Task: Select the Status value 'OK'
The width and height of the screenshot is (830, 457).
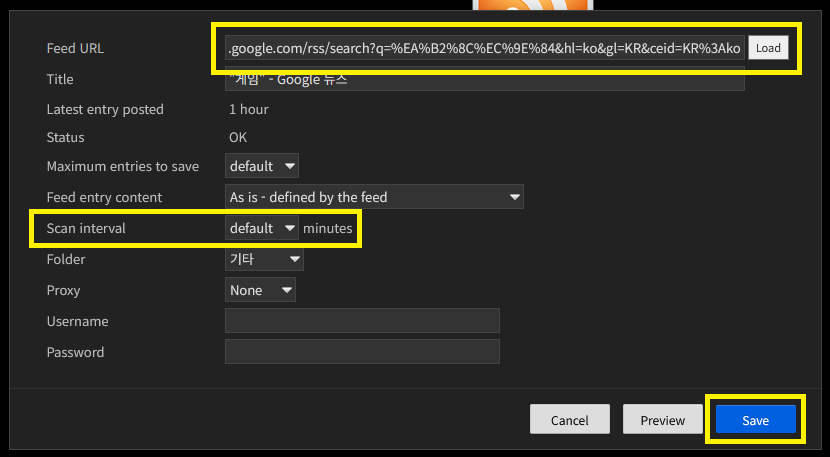Action: coord(238,137)
